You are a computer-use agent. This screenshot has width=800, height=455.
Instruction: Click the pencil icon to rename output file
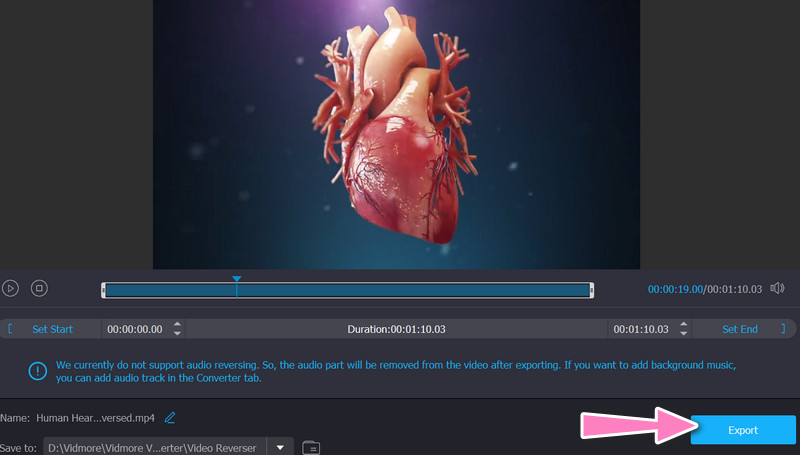[x=170, y=417]
